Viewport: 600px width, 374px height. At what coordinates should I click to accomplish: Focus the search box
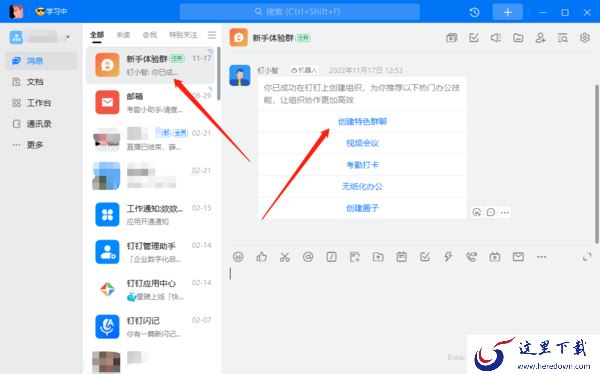tap(299, 12)
